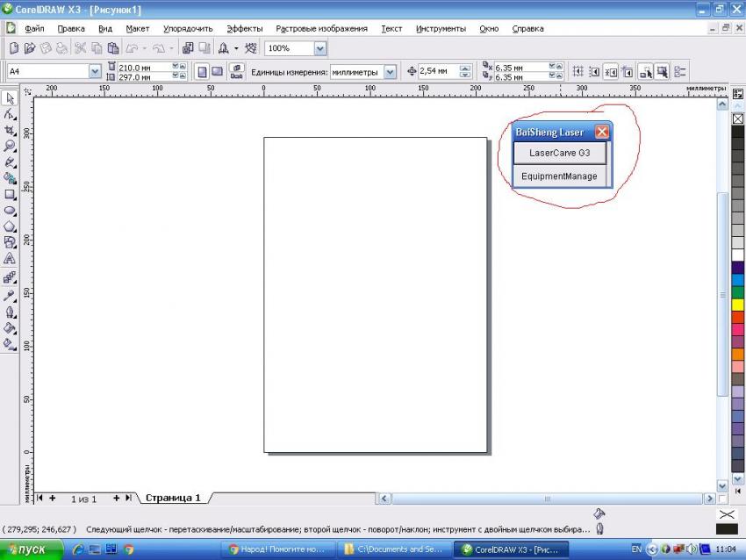Set page to portrait orientation
The height and width of the screenshot is (560, 746).
[x=202, y=71]
